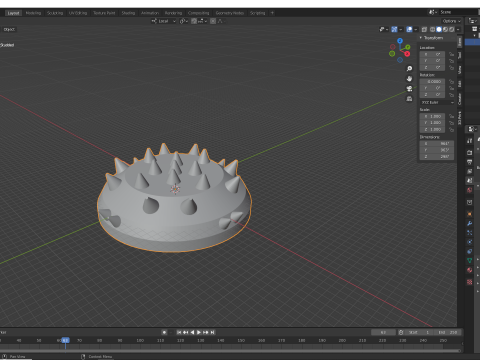Switch to Modeling workspace tab
The image size is (480, 360).
[x=33, y=13]
